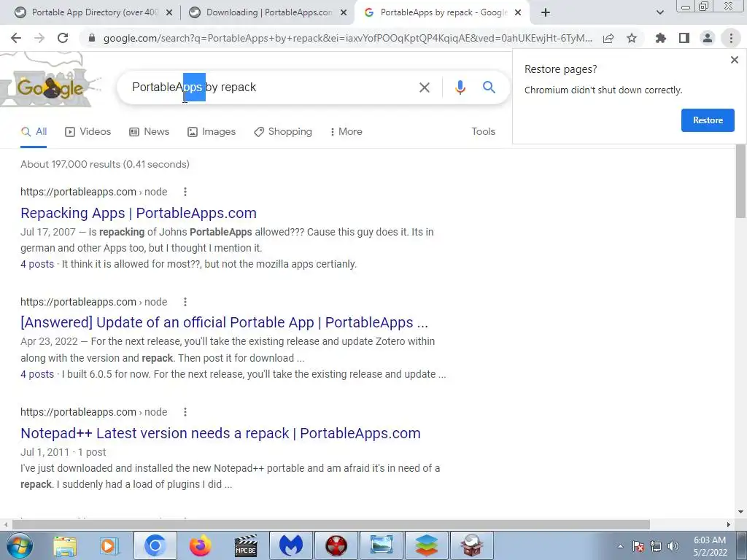Click the About 197,000 results text
Viewport: 747px width, 560px height.
[105, 164]
